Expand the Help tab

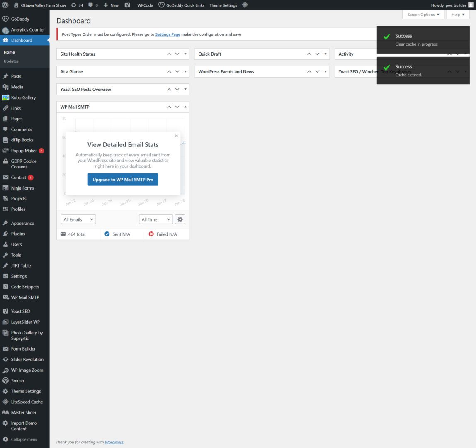click(x=458, y=15)
